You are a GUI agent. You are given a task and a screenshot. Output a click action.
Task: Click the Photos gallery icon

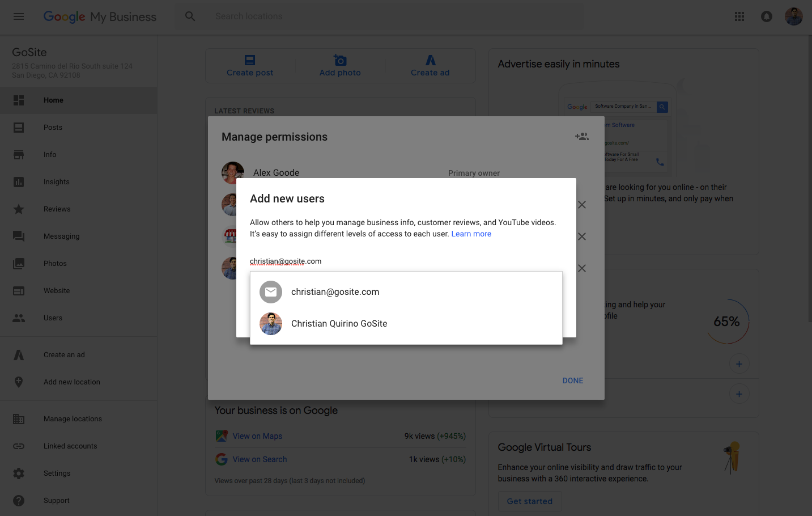coord(19,264)
